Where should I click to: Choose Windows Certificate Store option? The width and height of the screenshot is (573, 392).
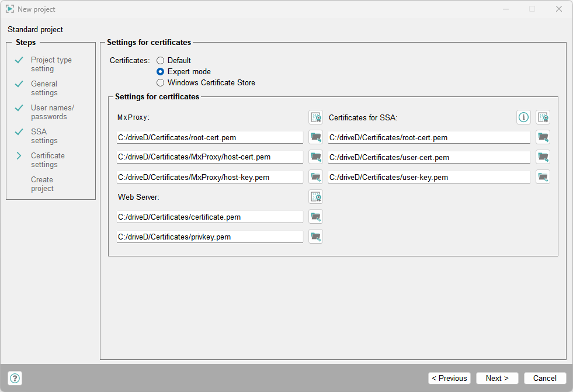coord(161,82)
